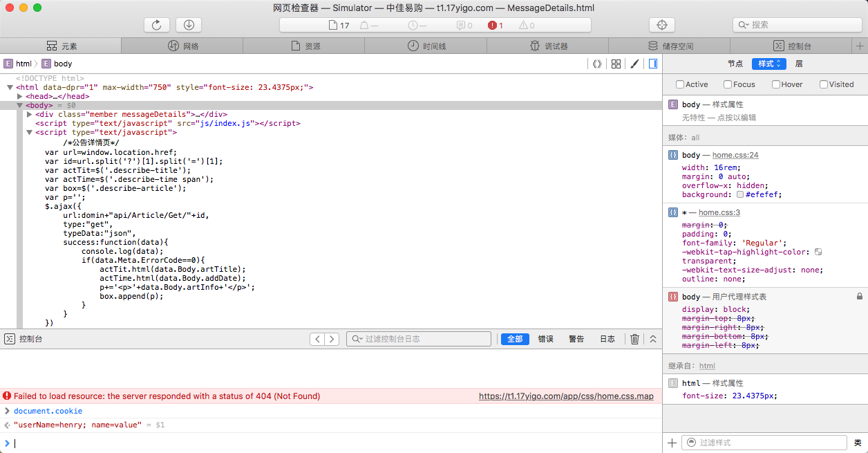Expand the head element in the DOM tree
868x453 pixels.
click(x=20, y=97)
